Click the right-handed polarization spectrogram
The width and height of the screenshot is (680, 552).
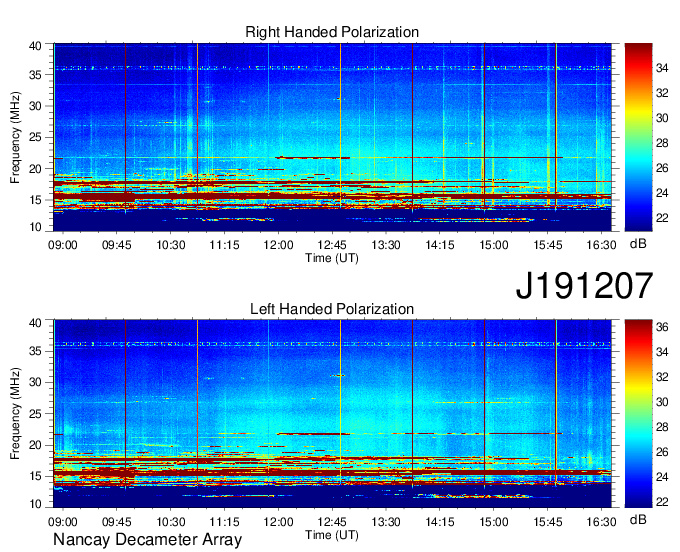point(333,137)
